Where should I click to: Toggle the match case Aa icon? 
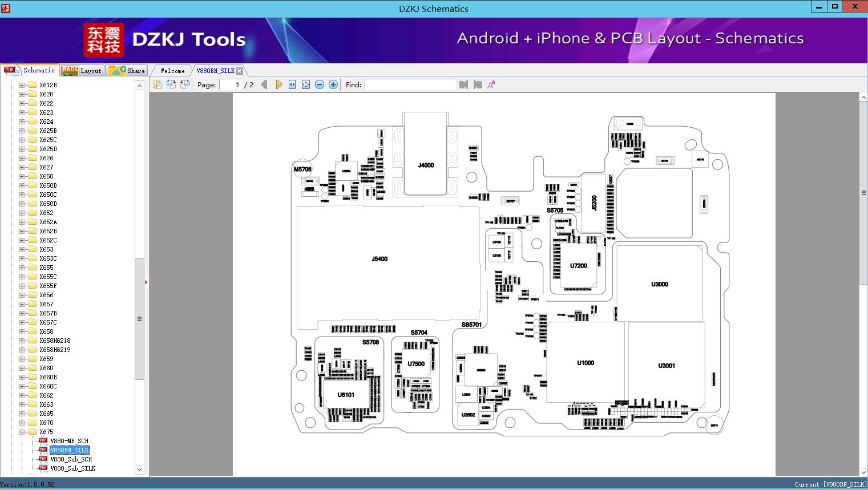click(491, 84)
